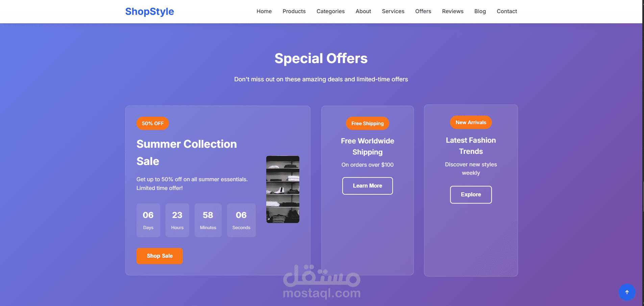Click the Explore button
644x306 pixels.
coord(471,195)
